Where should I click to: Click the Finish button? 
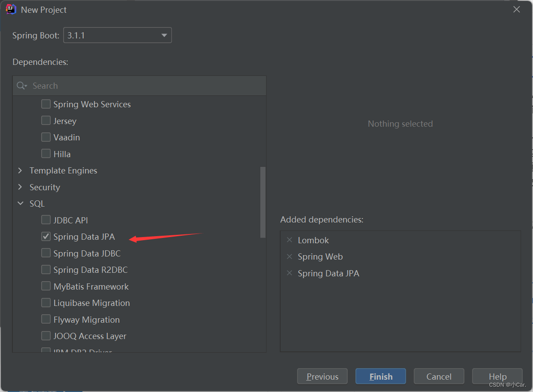pos(381,377)
